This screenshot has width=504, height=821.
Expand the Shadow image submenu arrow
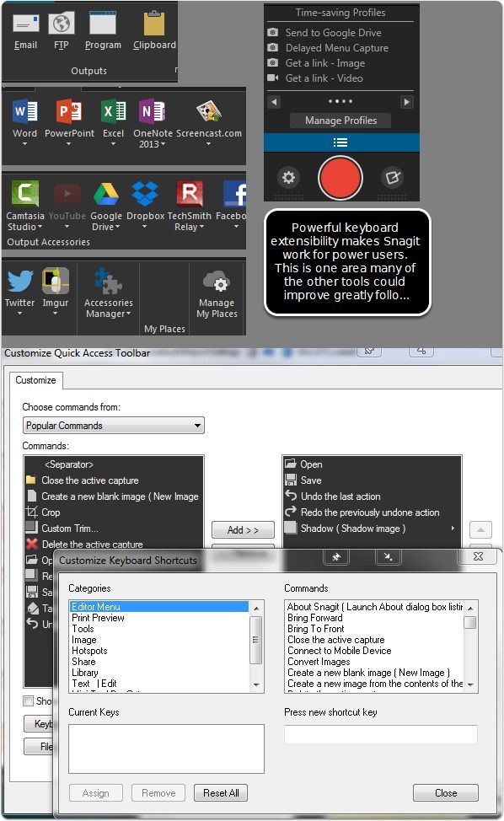click(453, 529)
